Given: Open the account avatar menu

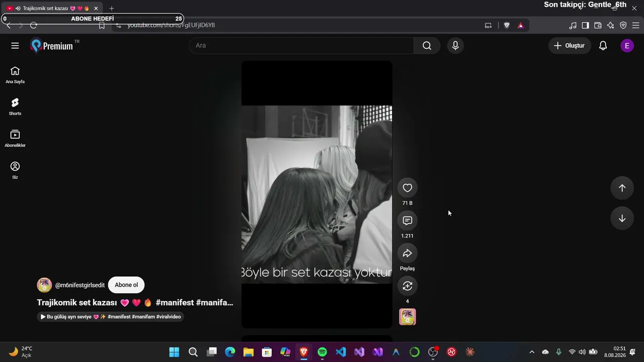Looking at the screenshot, I should pyautogui.click(x=627, y=46).
